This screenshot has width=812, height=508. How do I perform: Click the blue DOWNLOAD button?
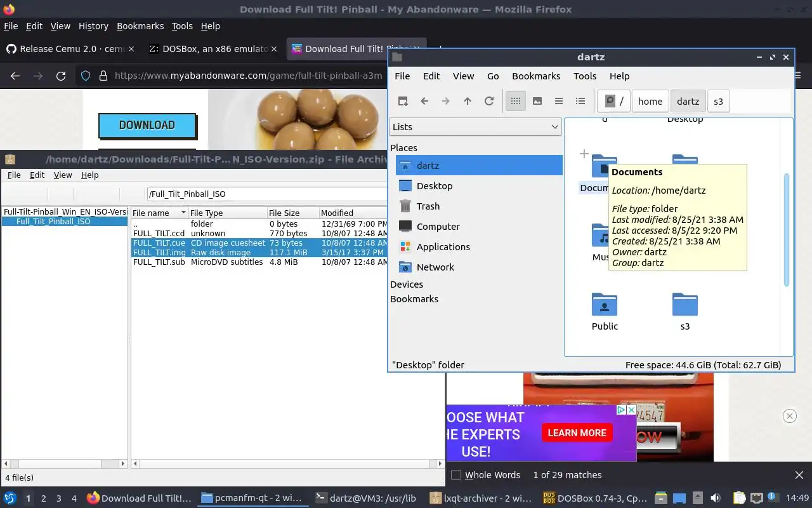point(147,125)
